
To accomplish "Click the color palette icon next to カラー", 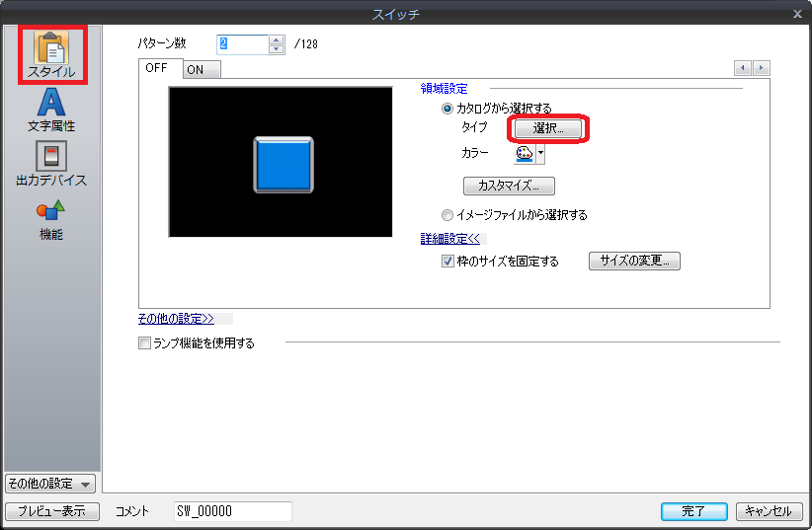I will click(524, 154).
